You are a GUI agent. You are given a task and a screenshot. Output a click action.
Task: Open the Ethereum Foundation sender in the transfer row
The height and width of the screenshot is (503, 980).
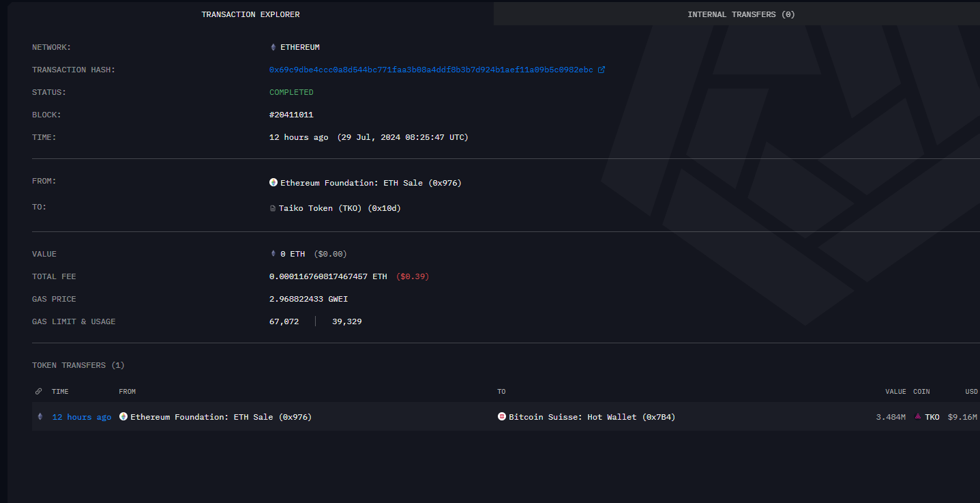(x=220, y=417)
